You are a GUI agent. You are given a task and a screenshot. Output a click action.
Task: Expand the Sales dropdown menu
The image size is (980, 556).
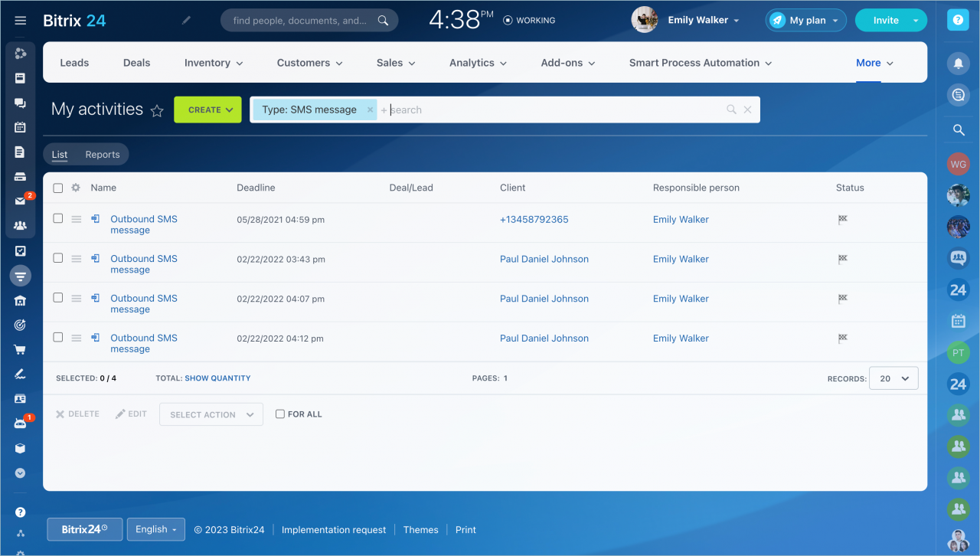(396, 63)
